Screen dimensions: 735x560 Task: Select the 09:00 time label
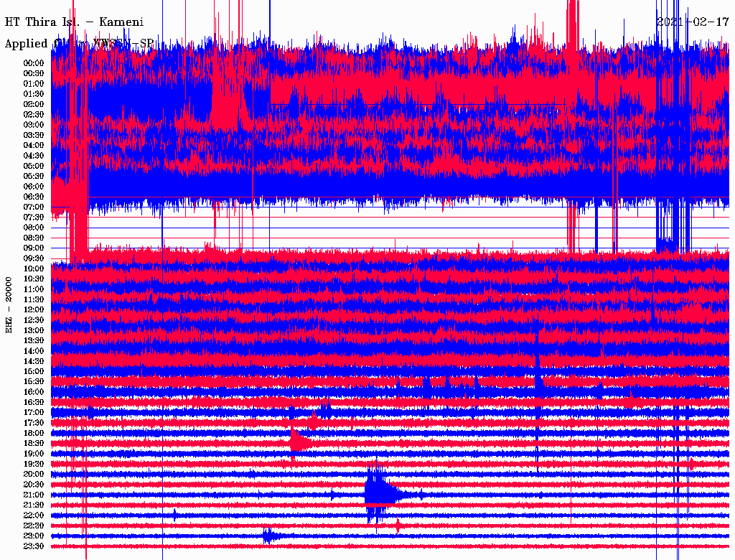pyautogui.click(x=34, y=248)
